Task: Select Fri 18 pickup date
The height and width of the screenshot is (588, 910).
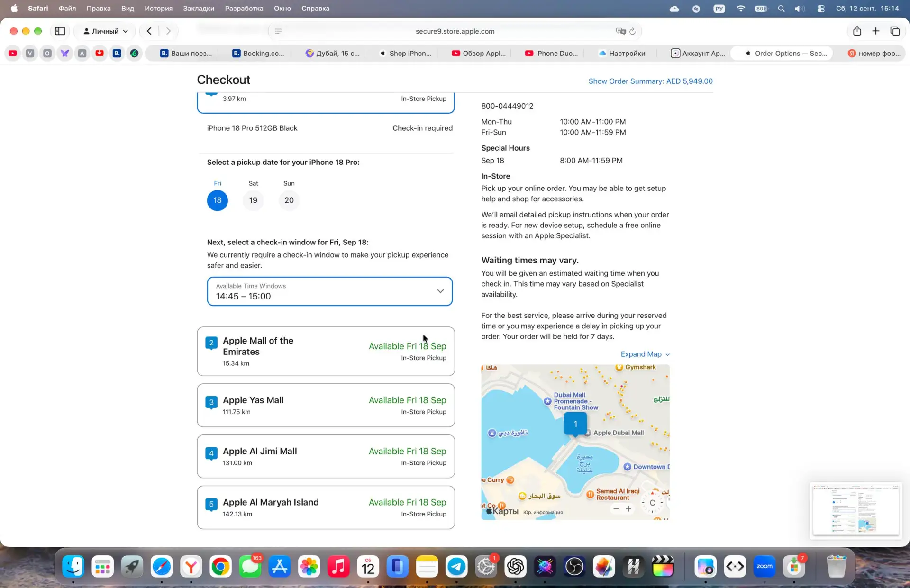Action: [218, 200]
